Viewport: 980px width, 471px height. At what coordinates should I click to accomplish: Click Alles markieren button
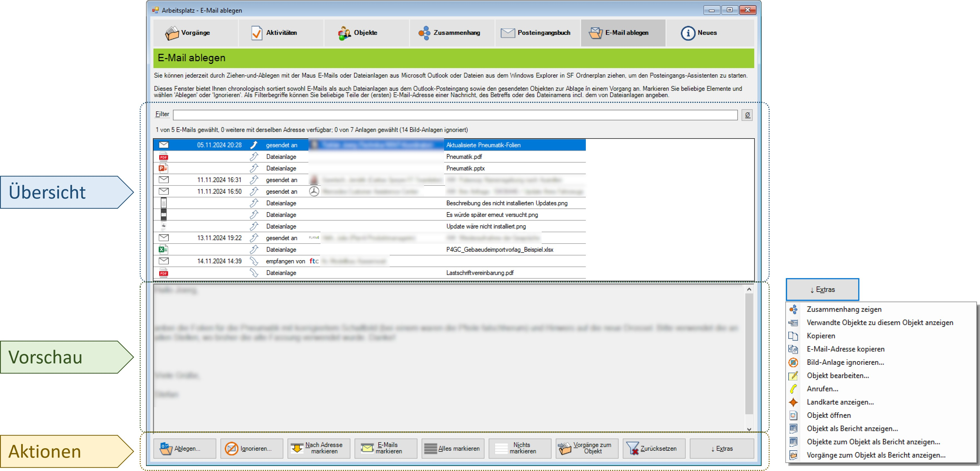click(453, 448)
